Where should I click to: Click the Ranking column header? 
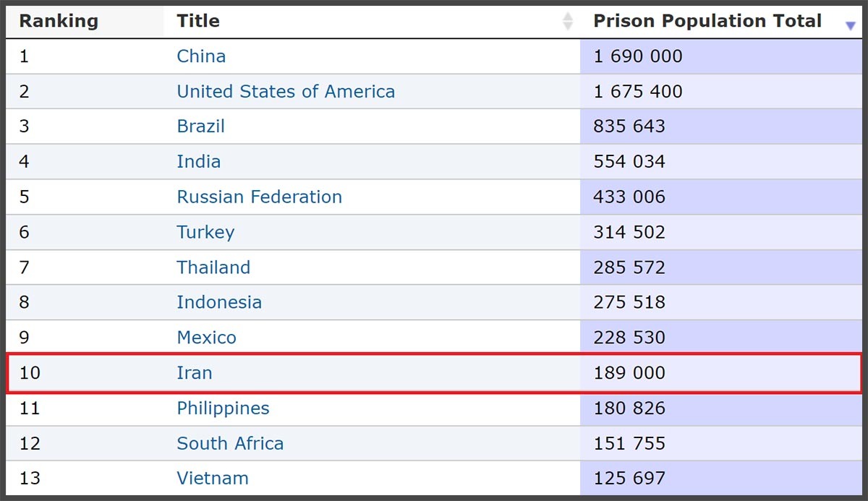[59, 21]
